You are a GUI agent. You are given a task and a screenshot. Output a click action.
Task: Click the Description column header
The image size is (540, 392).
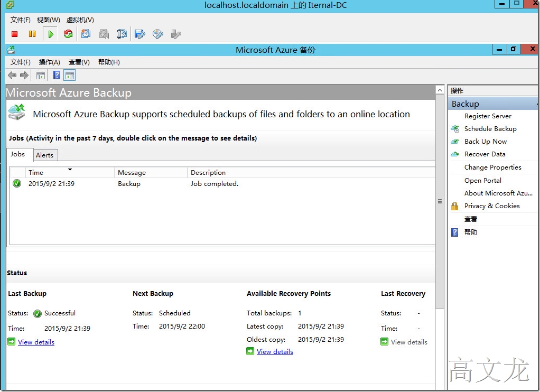pyautogui.click(x=311, y=172)
